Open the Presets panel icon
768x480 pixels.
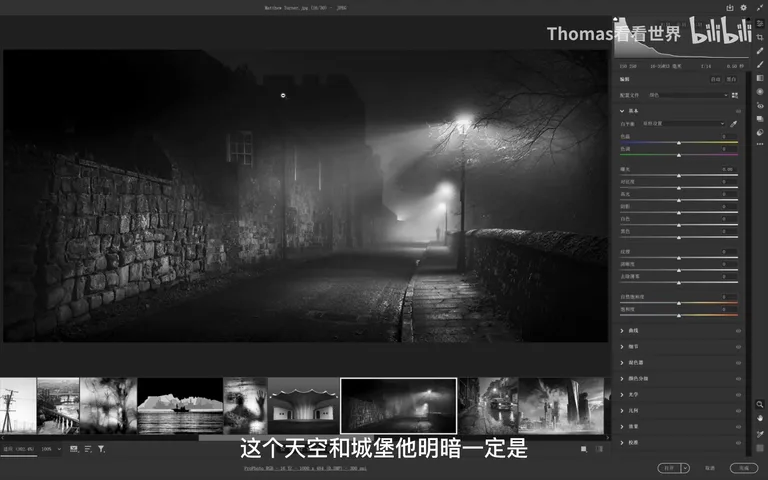[x=760, y=132]
